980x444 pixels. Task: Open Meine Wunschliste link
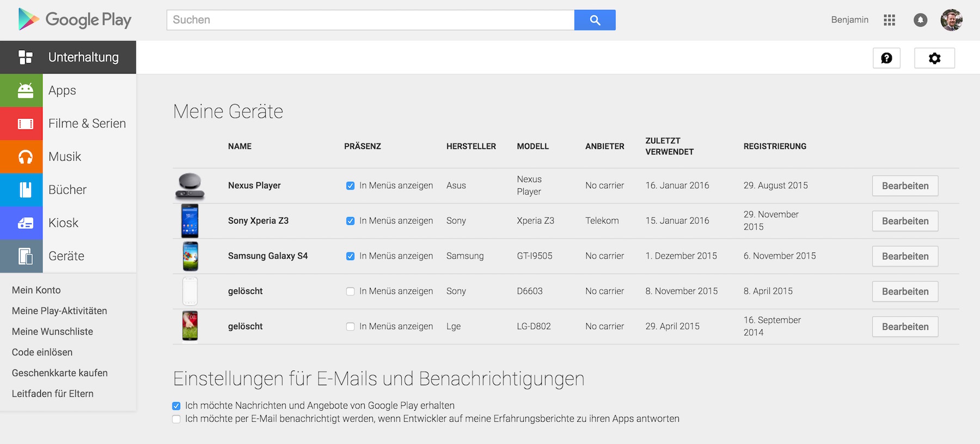coord(52,331)
